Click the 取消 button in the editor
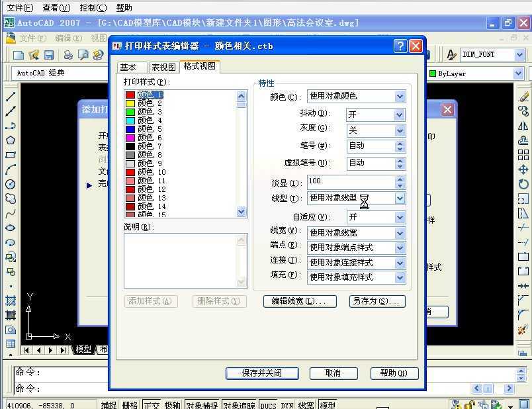Viewport: 532px width, 409px height. click(333, 373)
